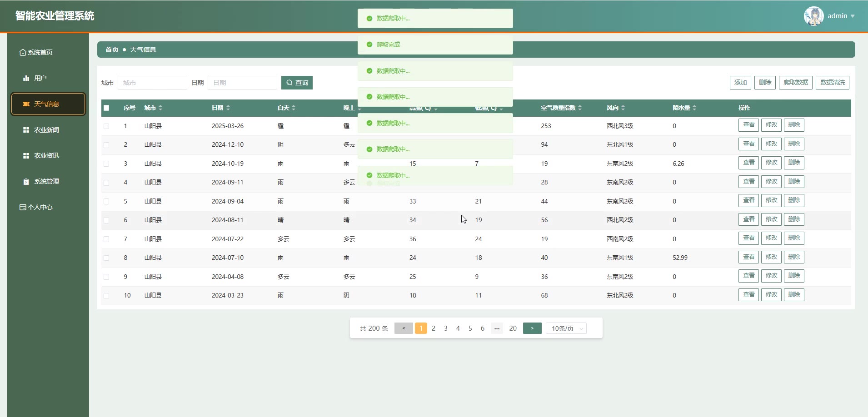Expand the 10条/页 page size selector
Screen dimensions: 868x417
pyautogui.click(x=566, y=328)
